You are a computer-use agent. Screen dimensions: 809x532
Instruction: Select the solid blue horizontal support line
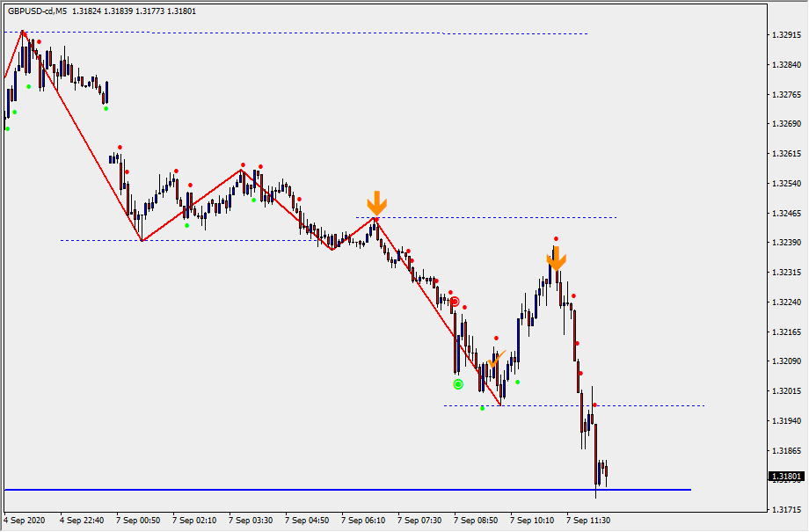pyautogui.click(x=352, y=490)
